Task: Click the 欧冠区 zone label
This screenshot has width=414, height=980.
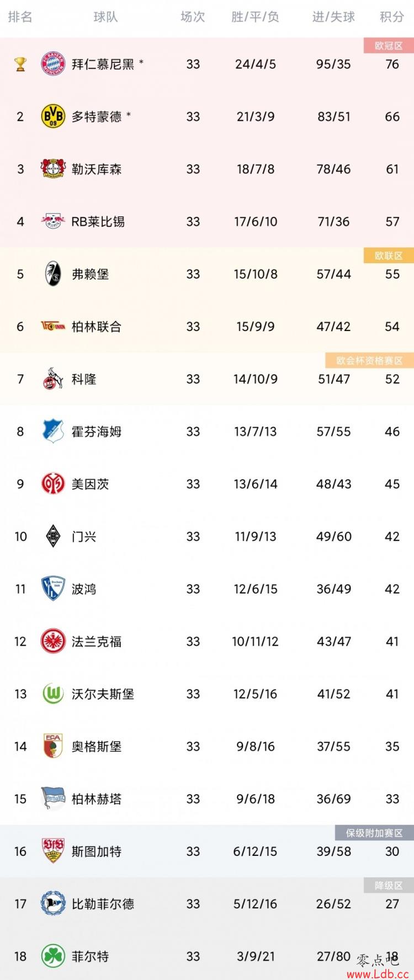Action: 389,46
